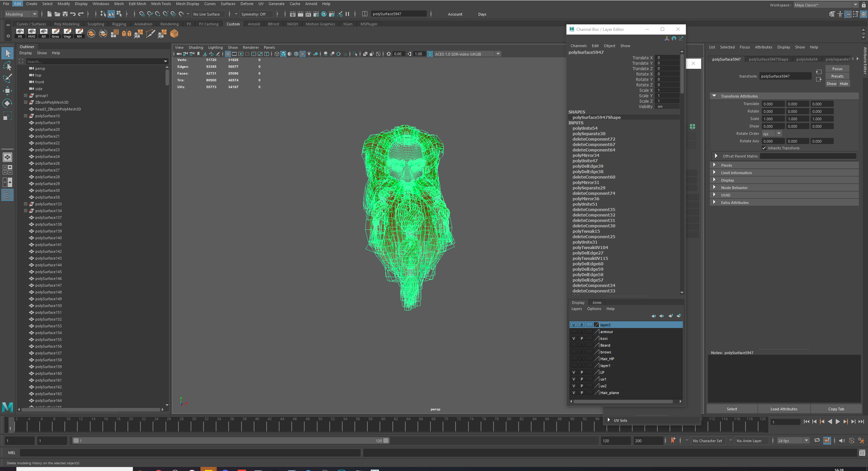Switch to the Anim layer tab
Viewport: 868px width, 471px height.
[597, 303]
